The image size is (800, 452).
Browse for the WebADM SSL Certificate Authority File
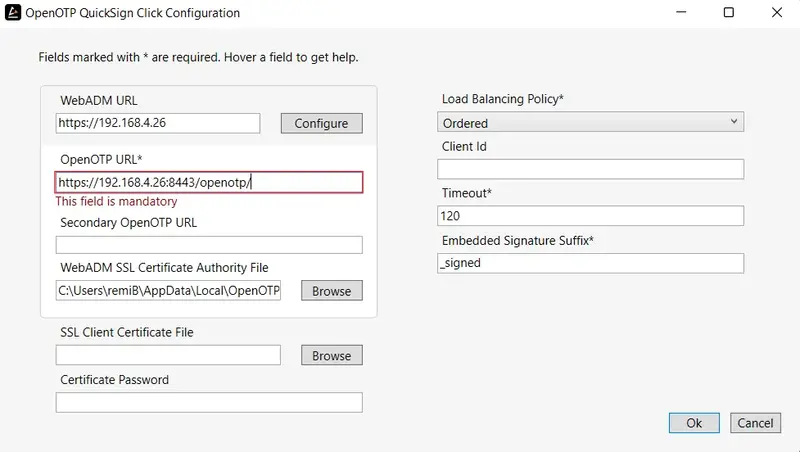pyautogui.click(x=332, y=291)
